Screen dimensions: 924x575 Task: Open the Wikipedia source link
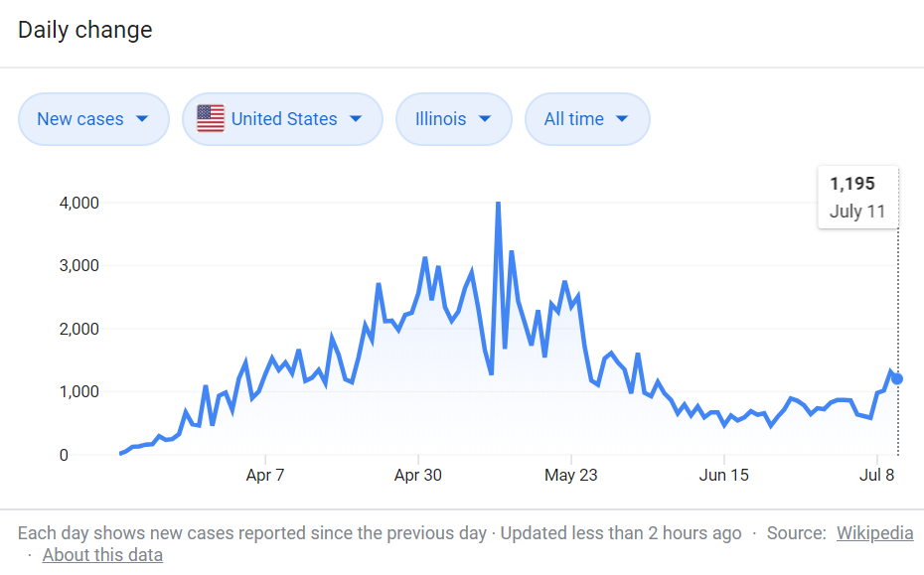pos(874,533)
